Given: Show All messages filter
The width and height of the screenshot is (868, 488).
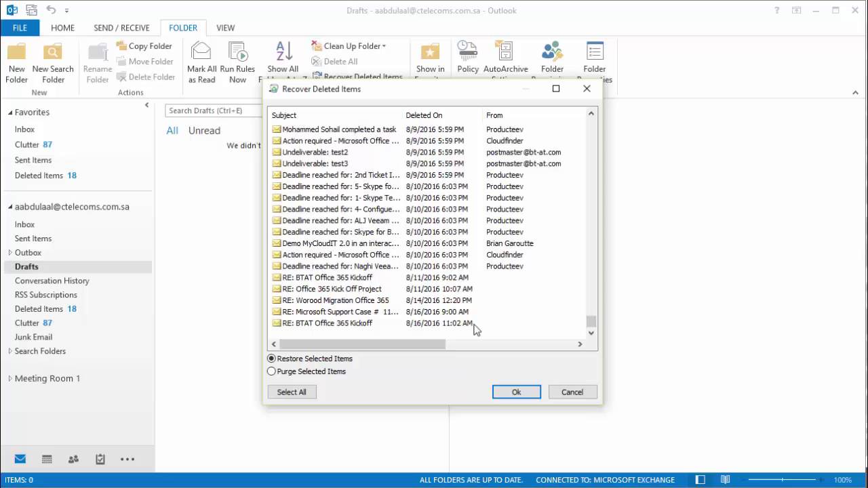Looking at the screenshot, I should (x=172, y=131).
